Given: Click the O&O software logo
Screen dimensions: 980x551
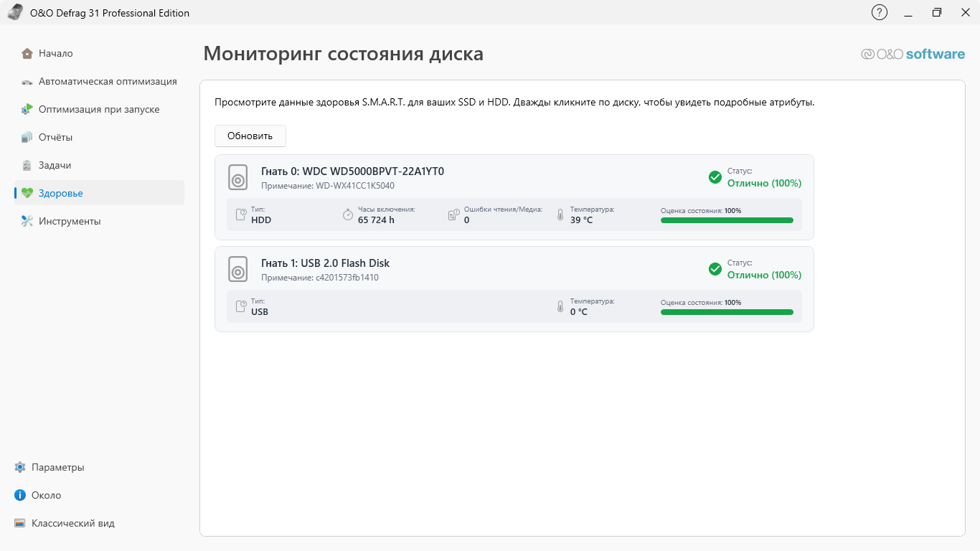Looking at the screenshot, I should [913, 54].
